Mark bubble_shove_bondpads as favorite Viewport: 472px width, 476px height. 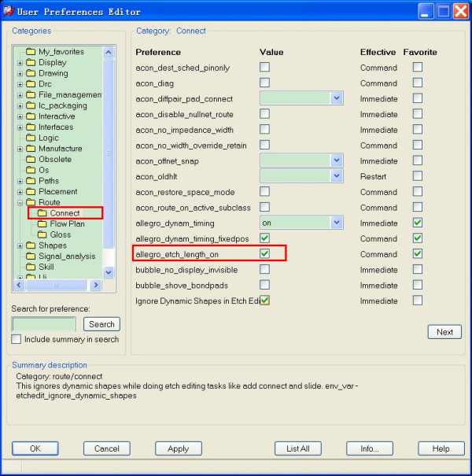(x=418, y=285)
